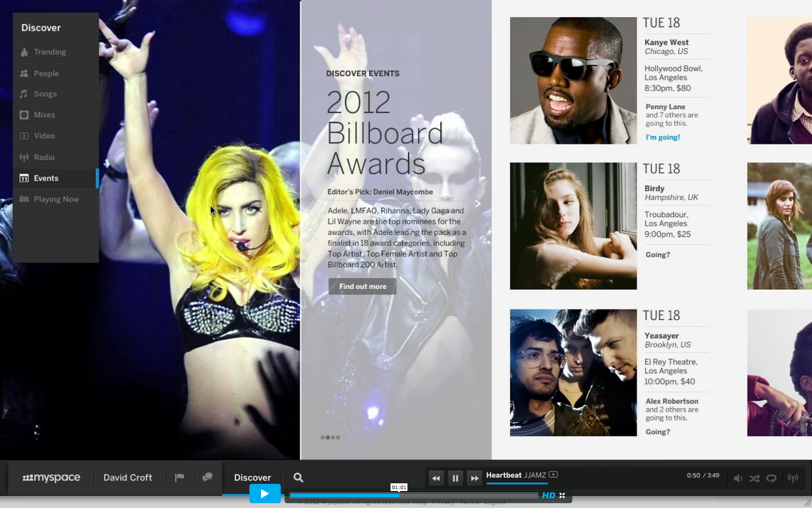
Task: Open Radio in the Discover menu
Action: [x=56, y=157]
